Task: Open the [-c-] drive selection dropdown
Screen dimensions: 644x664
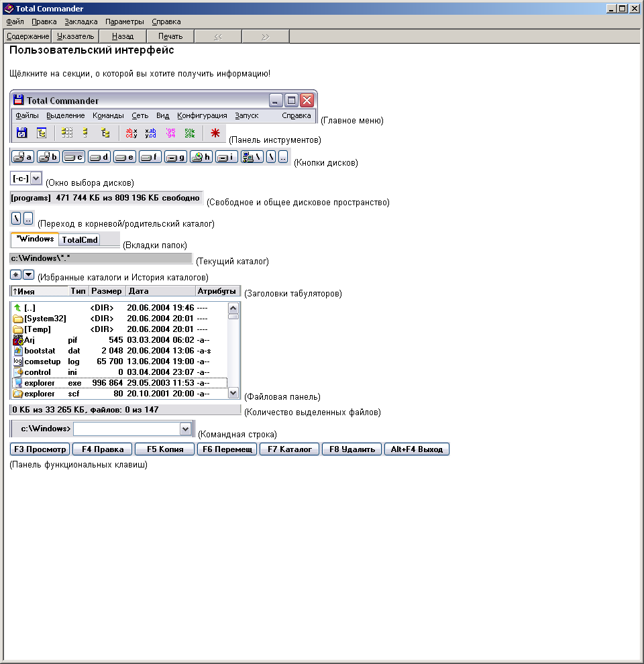Action: [36, 178]
